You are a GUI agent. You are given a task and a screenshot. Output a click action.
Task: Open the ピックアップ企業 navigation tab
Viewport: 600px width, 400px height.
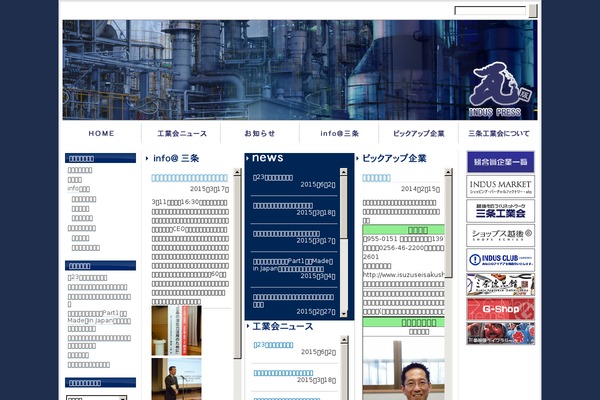[x=419, y=133]
